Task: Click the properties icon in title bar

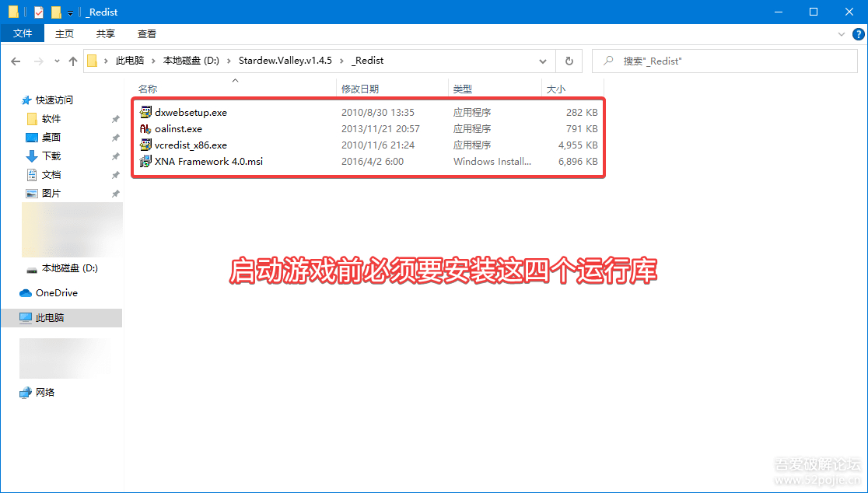Action: click(x=39, y=12)
